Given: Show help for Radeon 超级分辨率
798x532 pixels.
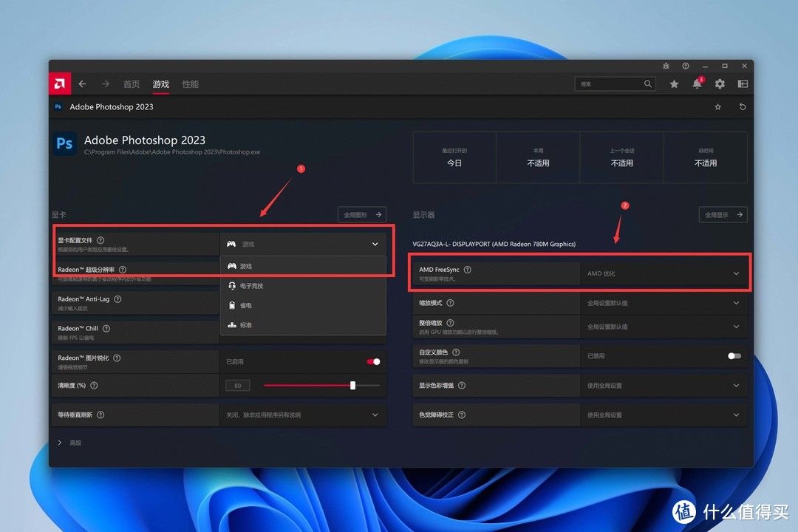Looking at the screenshot, I should (x=123, y=269).
